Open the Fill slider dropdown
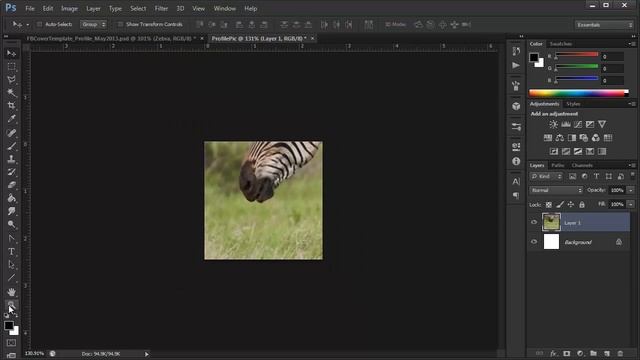This screenshot has width=640, height=360. pyautogui.click(x=631, y=204)
